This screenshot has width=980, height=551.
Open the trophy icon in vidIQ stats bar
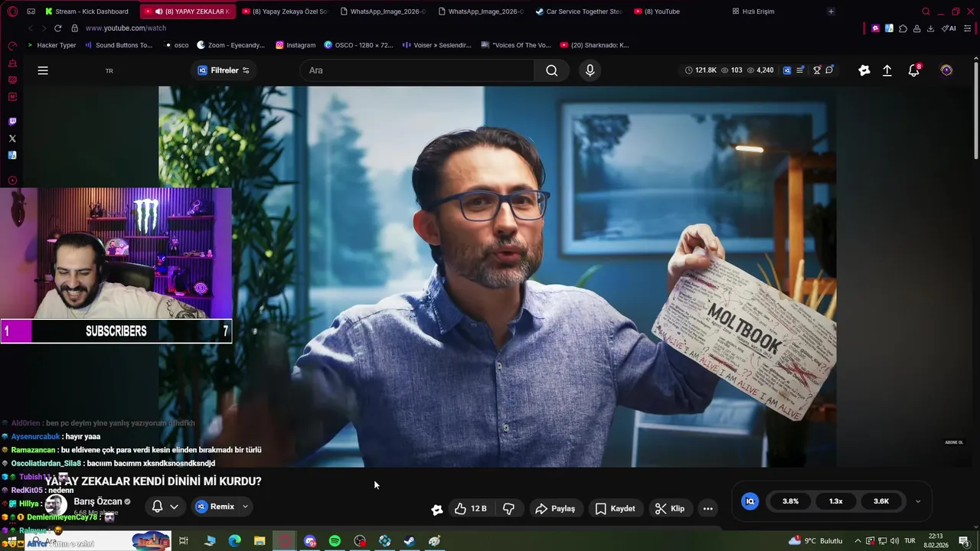point(817,70)
